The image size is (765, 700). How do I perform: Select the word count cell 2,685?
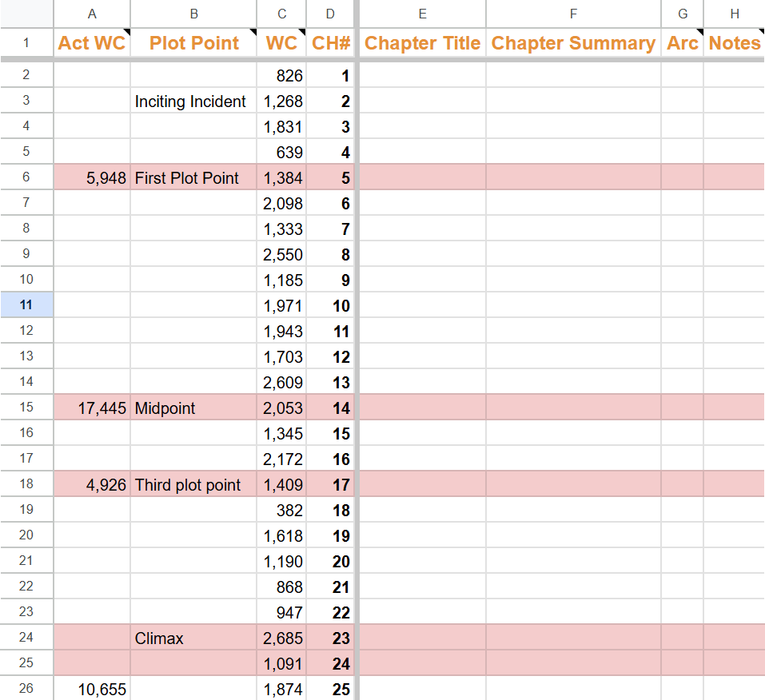coord(283,638)
